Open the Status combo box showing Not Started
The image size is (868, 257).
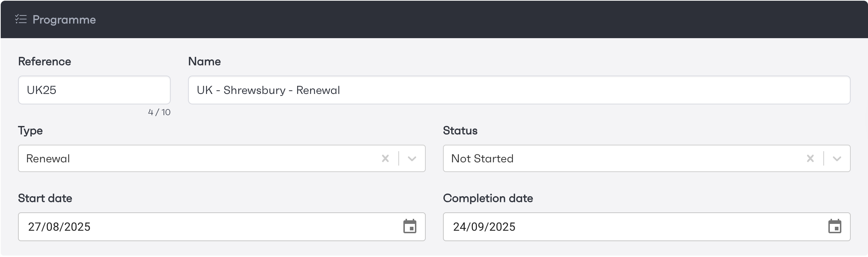[623, 158]
